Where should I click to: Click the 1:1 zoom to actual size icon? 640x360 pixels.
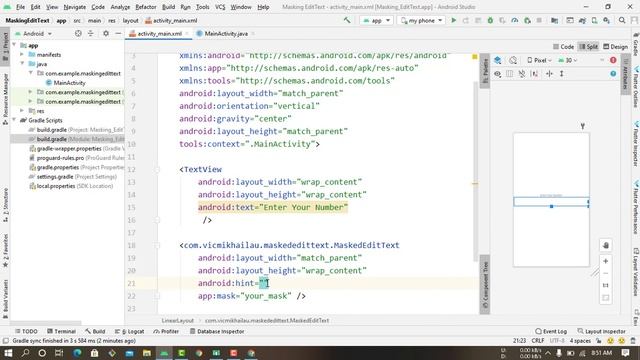[x=606, y=285]
